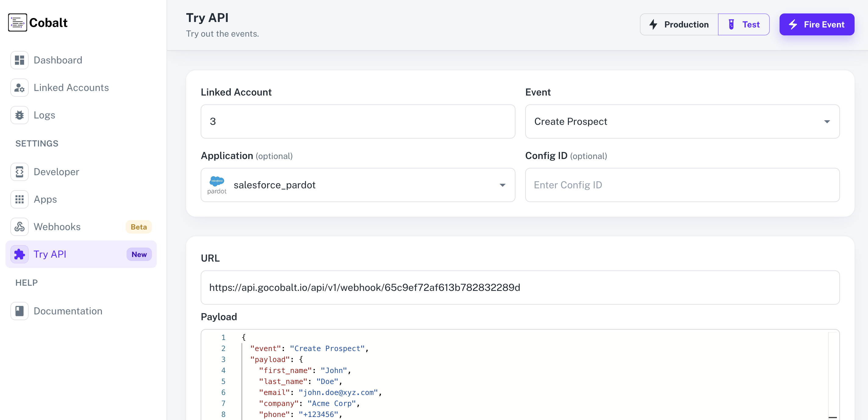Click the payload editor scrollbar

833,375
